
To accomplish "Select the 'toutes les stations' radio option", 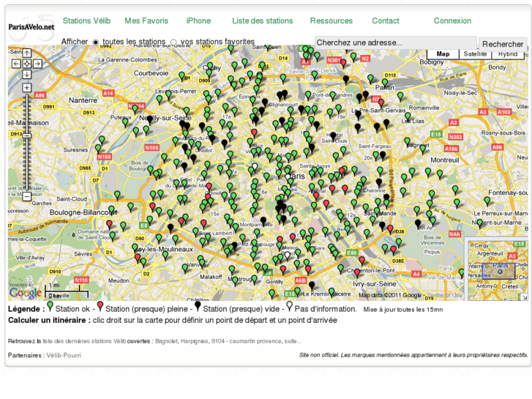I will (x=96, y=42).
